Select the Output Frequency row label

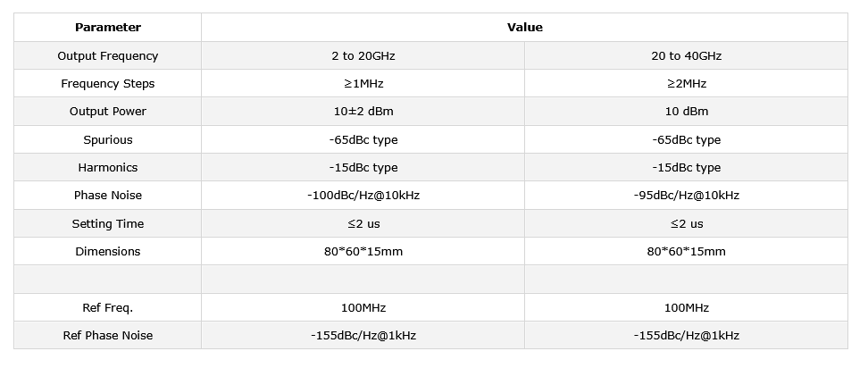[107, 55]
